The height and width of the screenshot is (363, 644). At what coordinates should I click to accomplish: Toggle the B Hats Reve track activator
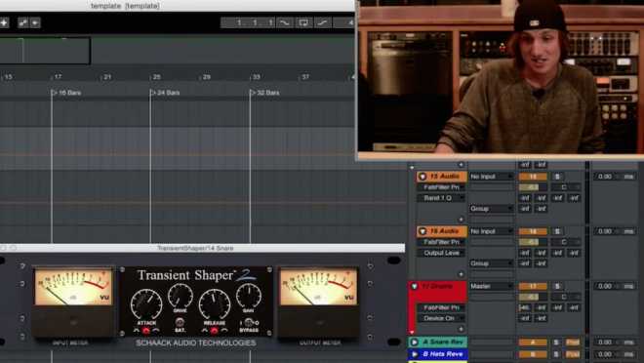[533, 354]
